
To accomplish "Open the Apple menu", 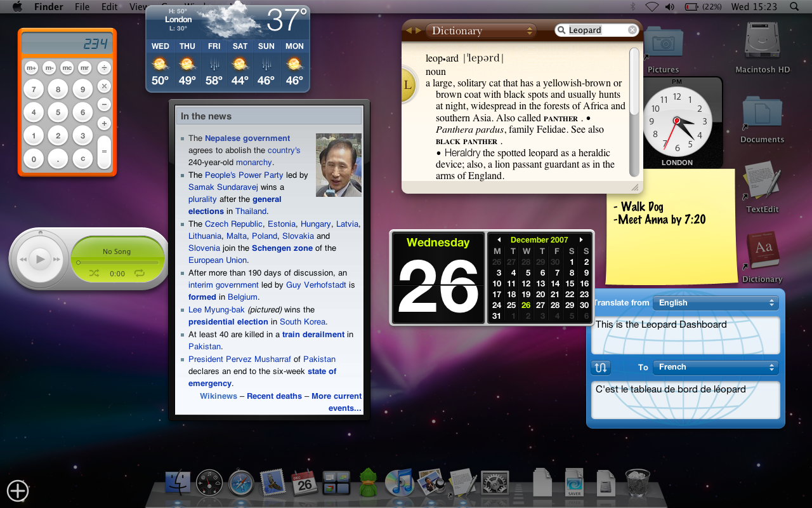I will [x=17, y=6].
